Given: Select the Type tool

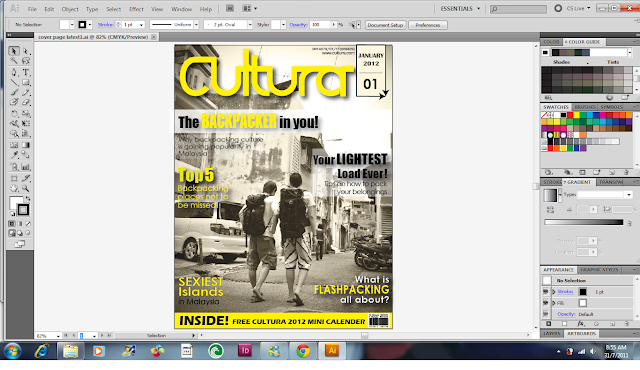Looking at the screenshot, I should pyautogui.click(x=26, y=72).
